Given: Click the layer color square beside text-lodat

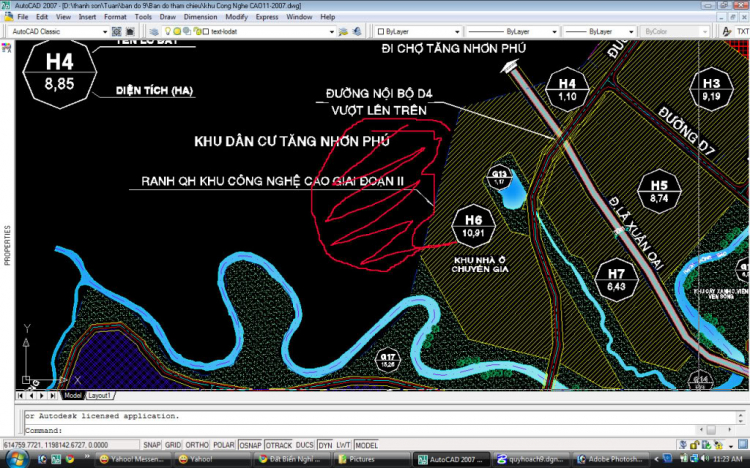Looking at the screenshot, I should 206,32.
